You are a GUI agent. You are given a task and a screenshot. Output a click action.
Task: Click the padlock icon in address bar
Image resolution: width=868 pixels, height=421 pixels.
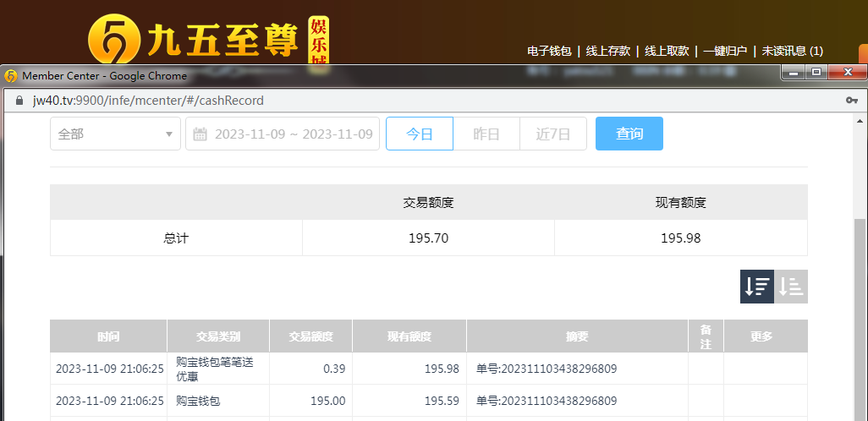click(x=19, y=101)
